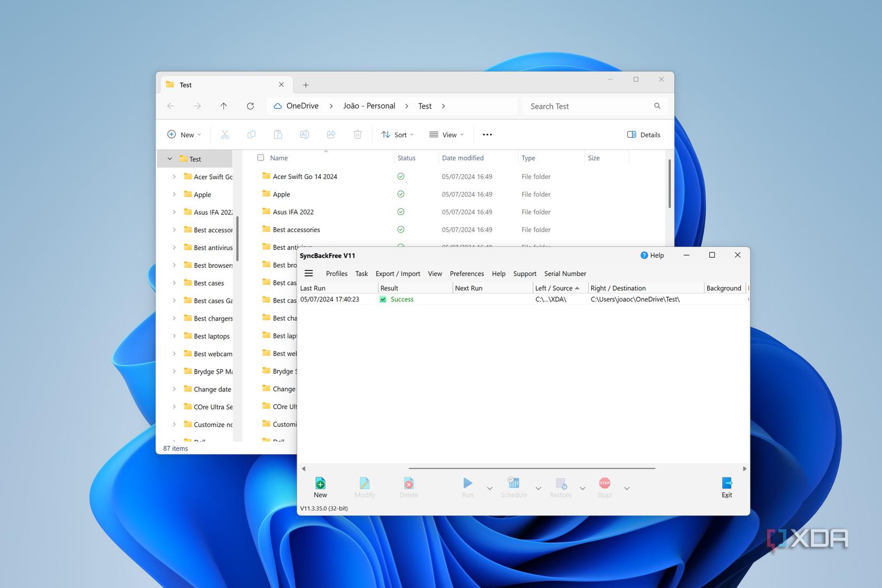Click the Modify profile icon in SyncBackFree
882x588 pixels.
[365, 483]
